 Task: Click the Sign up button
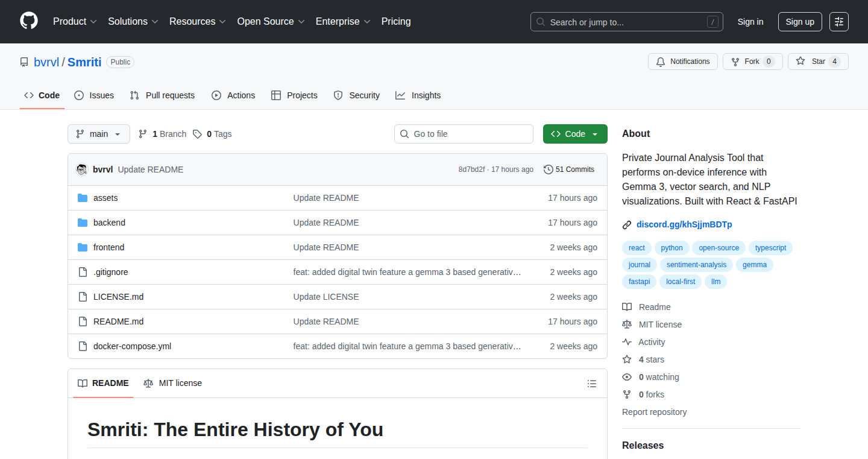(800, 22)
